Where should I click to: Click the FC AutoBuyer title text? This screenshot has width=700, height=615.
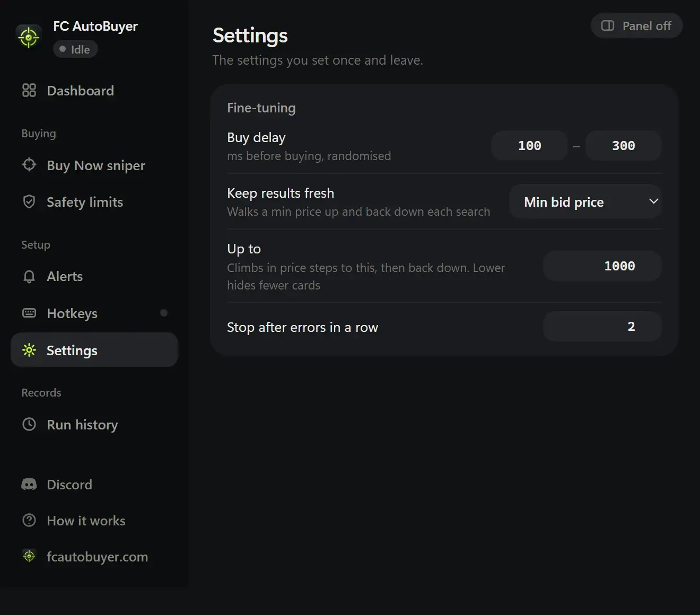coord(95,26)
